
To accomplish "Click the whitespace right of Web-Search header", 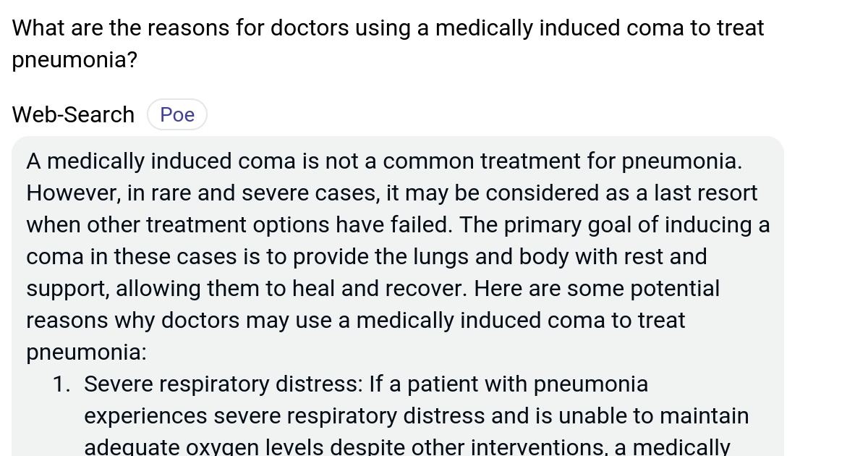I will click(434, 114).
